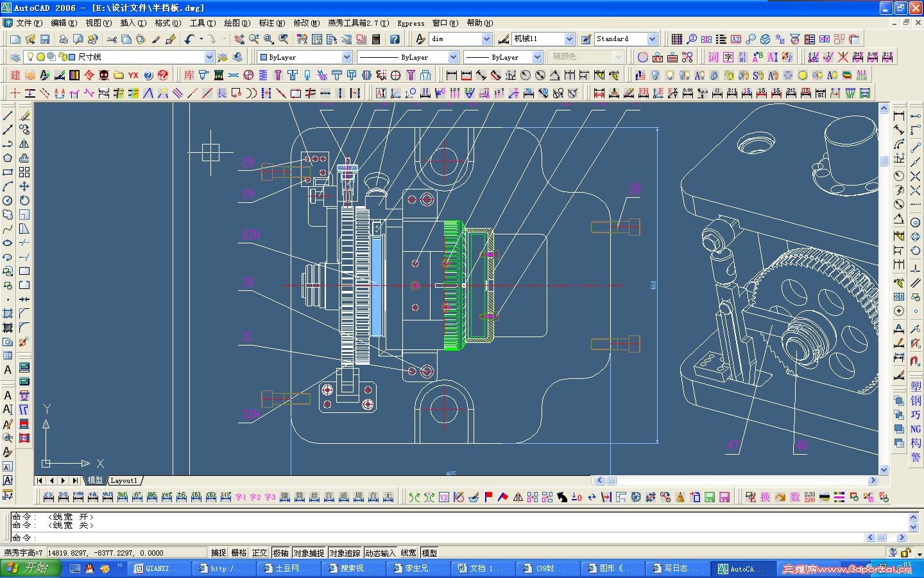Image resolution: width=924 pixels, height=578 pixels.
Task: Select the Erase modify tool
Action: pyautogui.click(x=24, y=116)
